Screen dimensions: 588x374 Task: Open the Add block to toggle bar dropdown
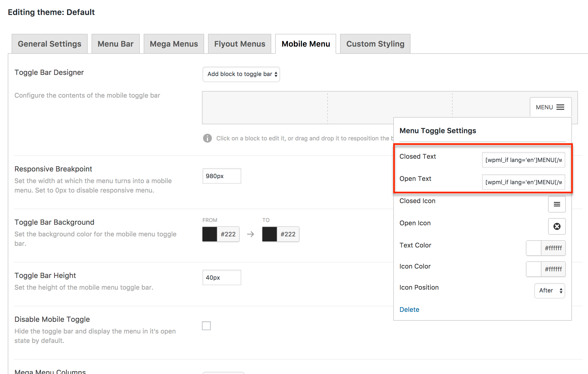(241, 74)
